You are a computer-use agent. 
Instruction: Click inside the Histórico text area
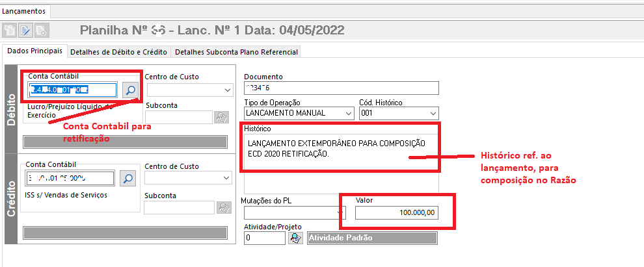[342, 164]
